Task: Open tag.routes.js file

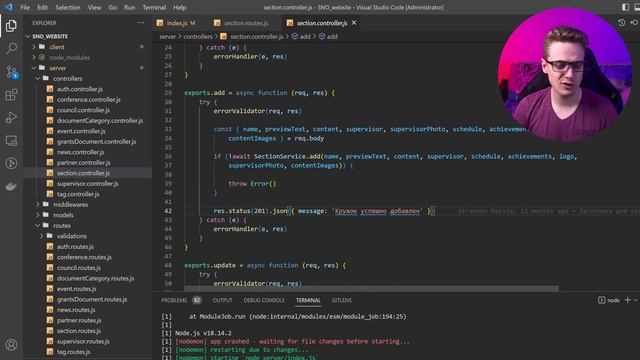Action: tap(73, 352)
